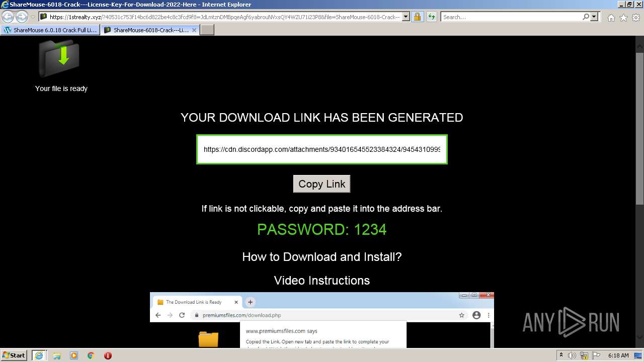Click the red Opera taskbar icon
The image size is (644, 362).
tap(108, 355)
